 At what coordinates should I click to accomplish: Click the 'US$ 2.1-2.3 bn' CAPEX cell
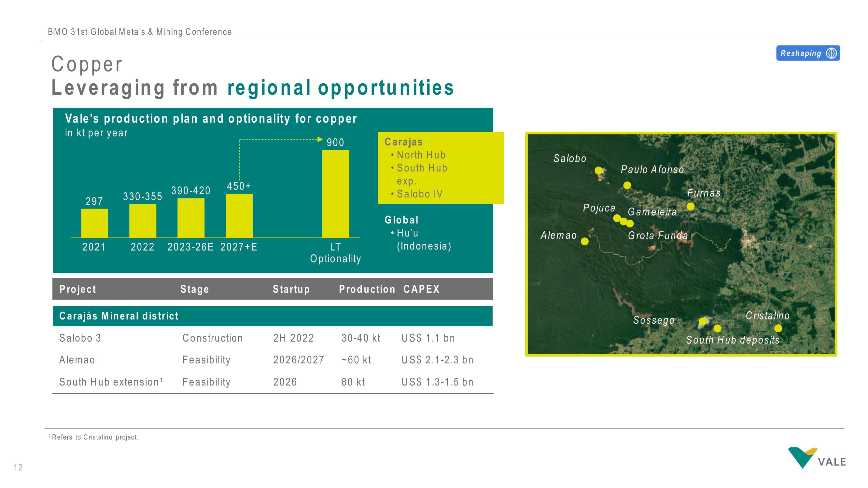pyautogui.click(x=437, y=360)
